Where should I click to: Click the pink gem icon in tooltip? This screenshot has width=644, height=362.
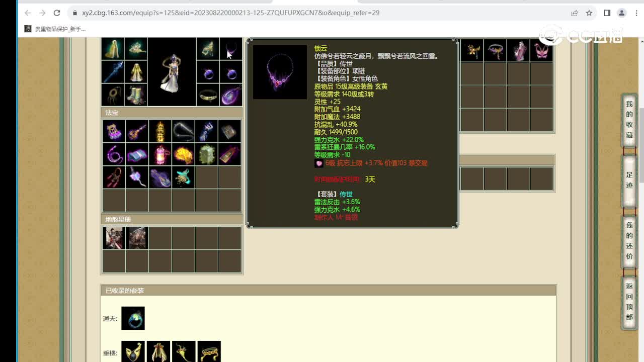tap(319, 163)
